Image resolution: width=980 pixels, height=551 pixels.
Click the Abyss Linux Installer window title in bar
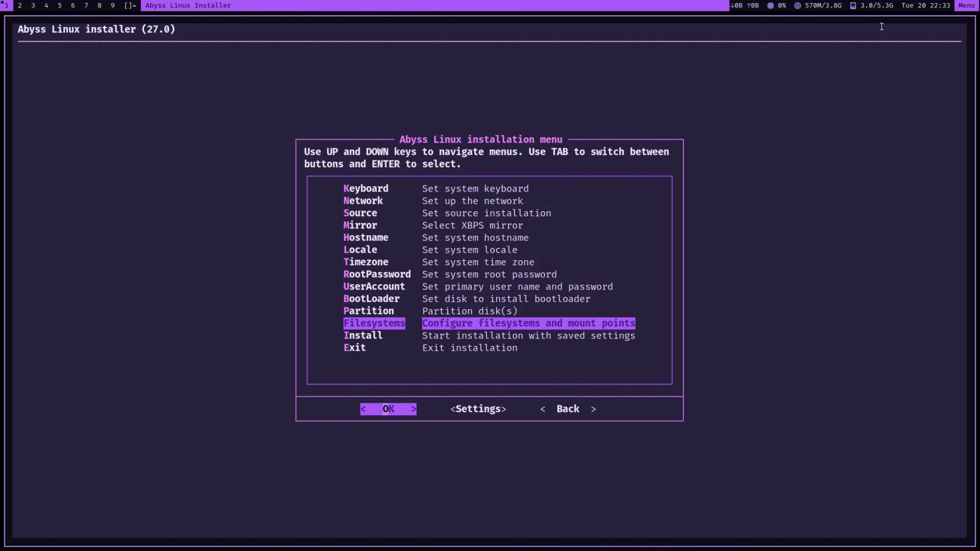coord(188,6)
